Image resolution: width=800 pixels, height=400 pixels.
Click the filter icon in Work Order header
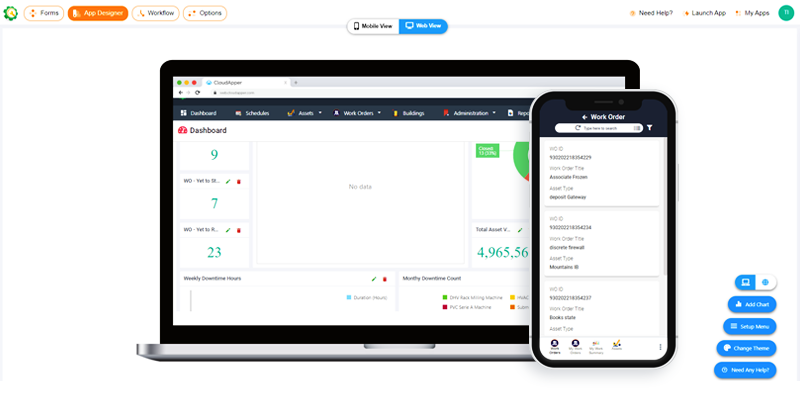649,128
